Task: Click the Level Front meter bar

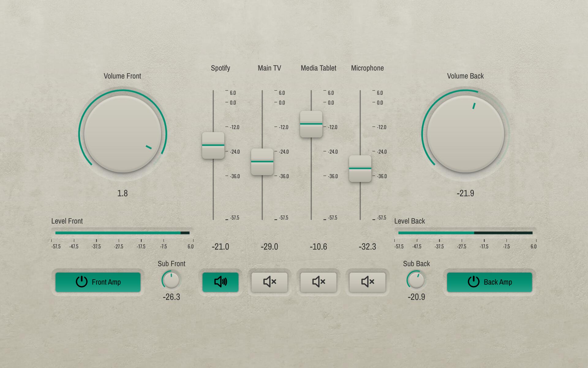Action: click(x=123, y=233)
